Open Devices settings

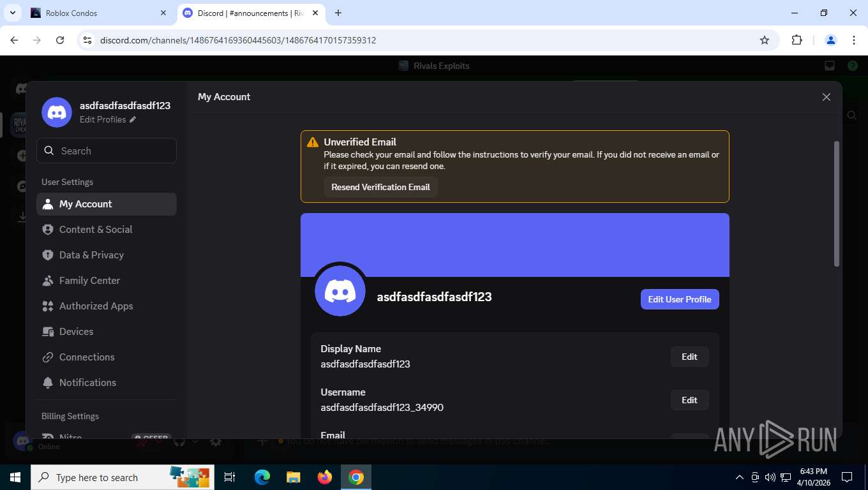click(107, 332)
